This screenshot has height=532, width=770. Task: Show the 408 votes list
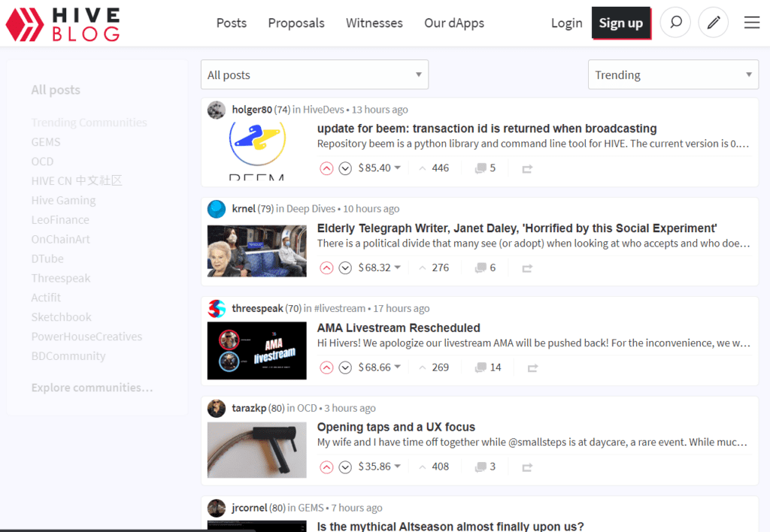pos(440,466)
